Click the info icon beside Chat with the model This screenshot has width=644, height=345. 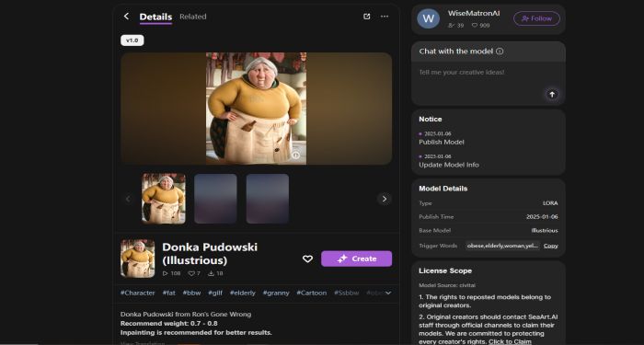pyautogui.click(x=500, y=52)
